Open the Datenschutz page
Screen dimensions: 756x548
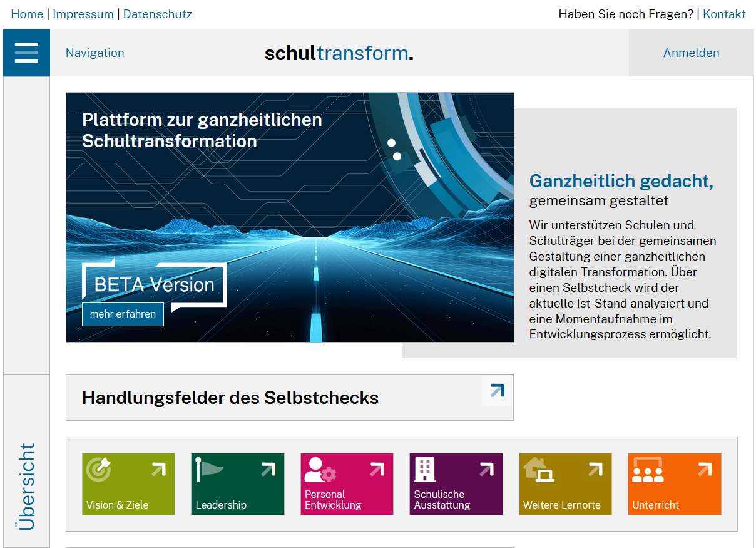tap(158, 14)
